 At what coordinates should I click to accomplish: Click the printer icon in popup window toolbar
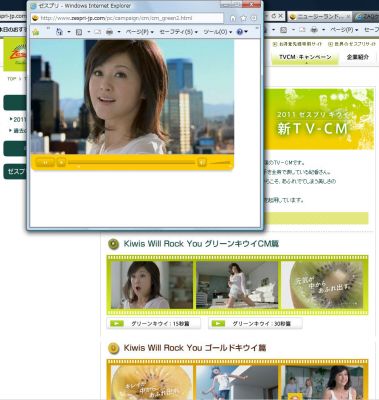pyautogui.click(x=109, y=32)
